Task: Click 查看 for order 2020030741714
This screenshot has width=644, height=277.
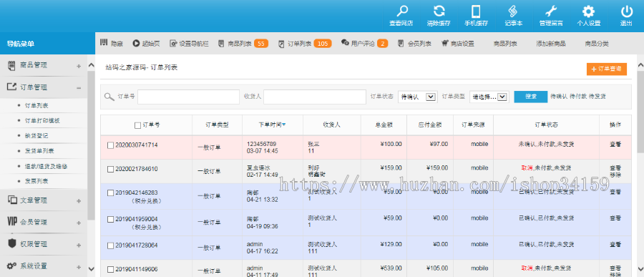Action: coord(615,145)
